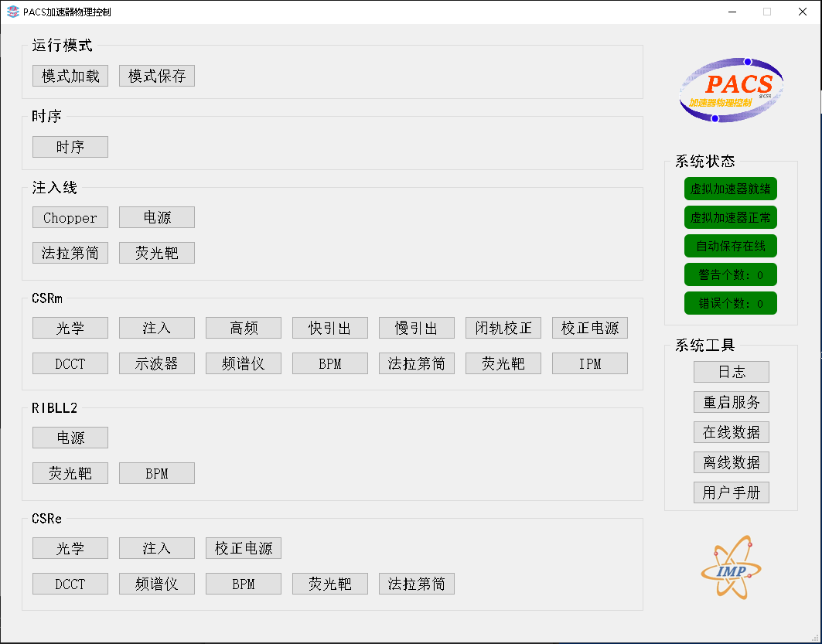The height and width of the screenshot is (644, 822).
Task: Open the 示波器 button
Action: tap(157, 363)
